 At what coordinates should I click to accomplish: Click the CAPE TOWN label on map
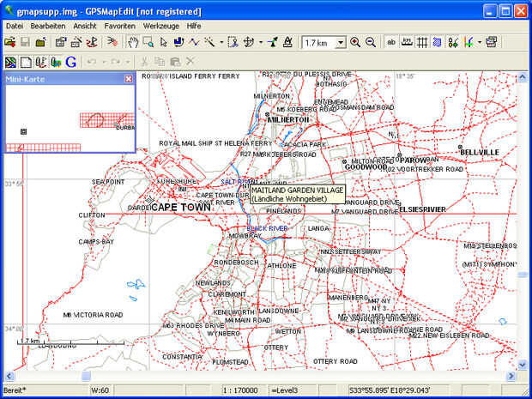pyautogui.click(x=180, y=208)
